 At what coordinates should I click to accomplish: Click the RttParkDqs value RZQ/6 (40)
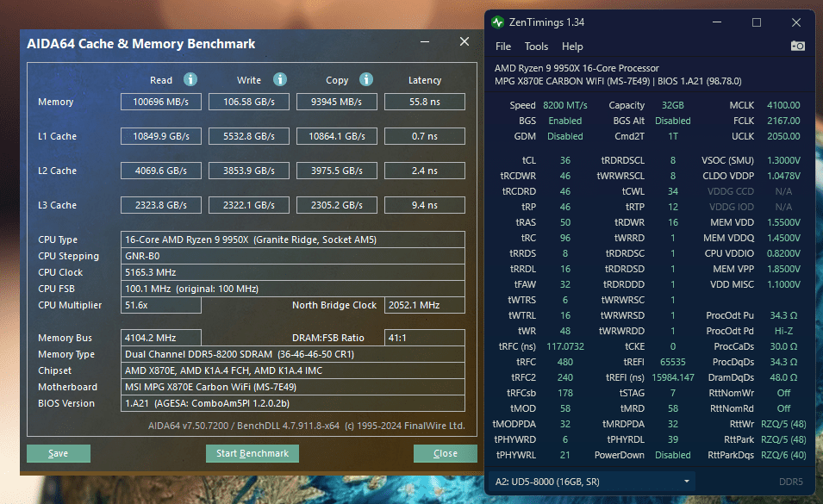coord(783,455)
